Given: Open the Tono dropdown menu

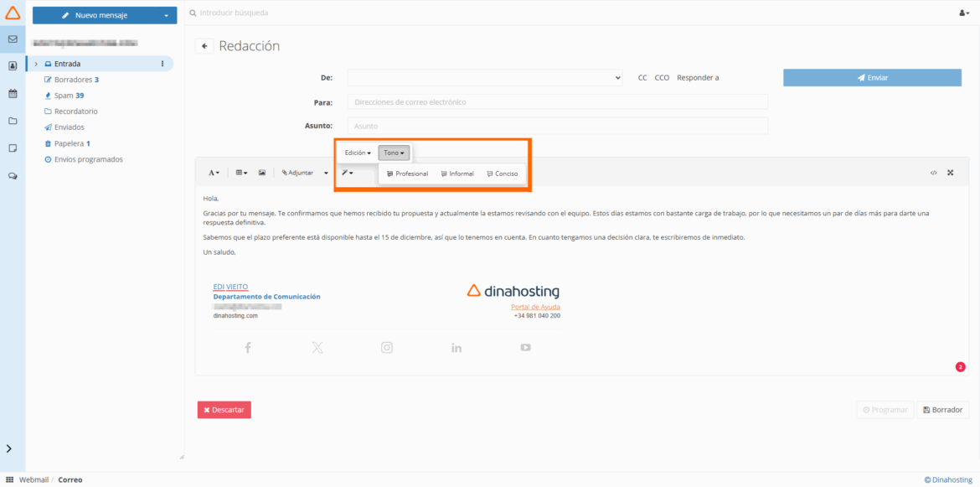Looking at the screenshot, I should (394, 153).
